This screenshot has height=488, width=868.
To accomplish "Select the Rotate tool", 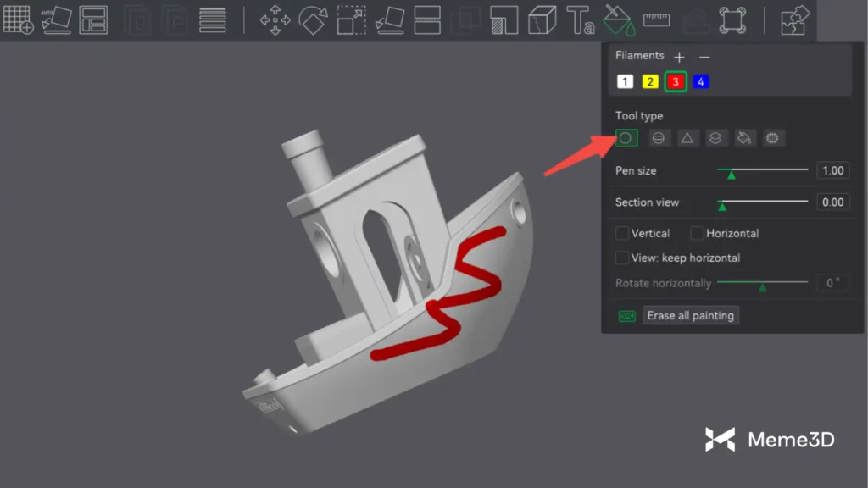I will tap(313, 19).
